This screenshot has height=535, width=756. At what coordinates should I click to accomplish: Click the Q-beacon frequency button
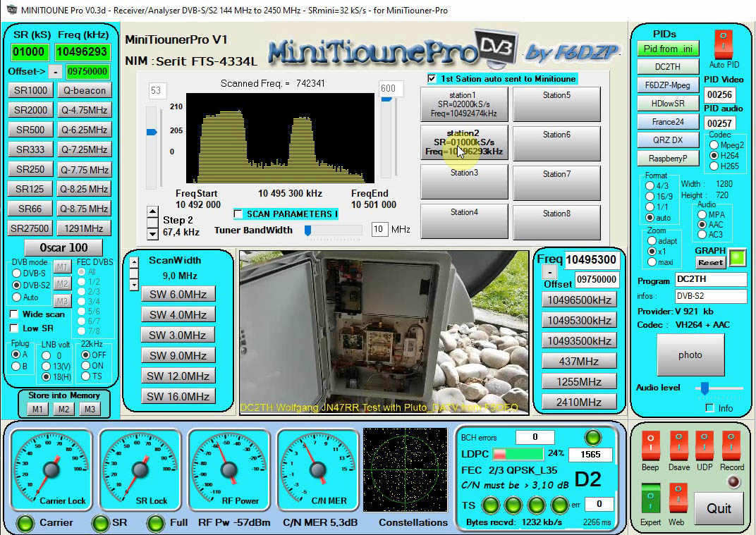point(85,91)
